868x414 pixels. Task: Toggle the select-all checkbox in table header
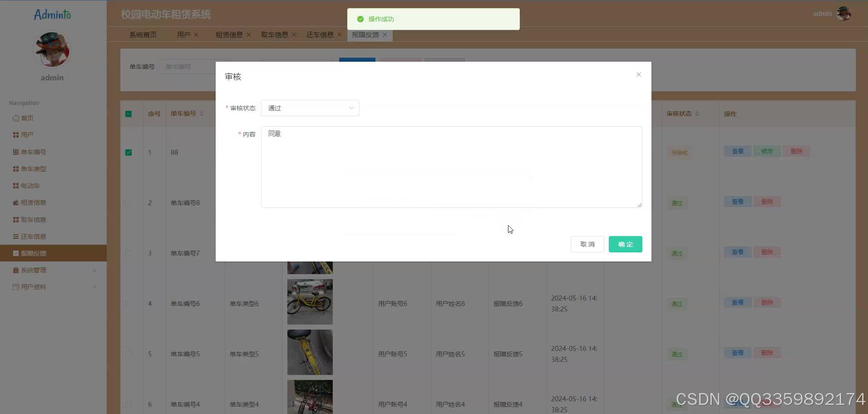[128, 114]
